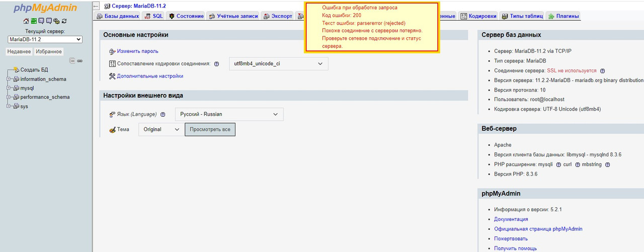This screenshot has width=644, height=252.
Task: Click the help icon beside connection collation
Action: [216, 64]
